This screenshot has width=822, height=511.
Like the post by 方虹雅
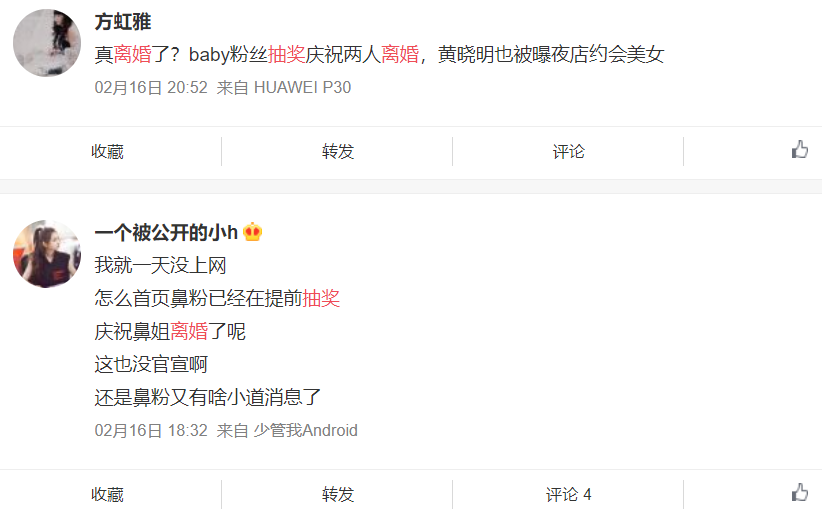coord(799,150)
